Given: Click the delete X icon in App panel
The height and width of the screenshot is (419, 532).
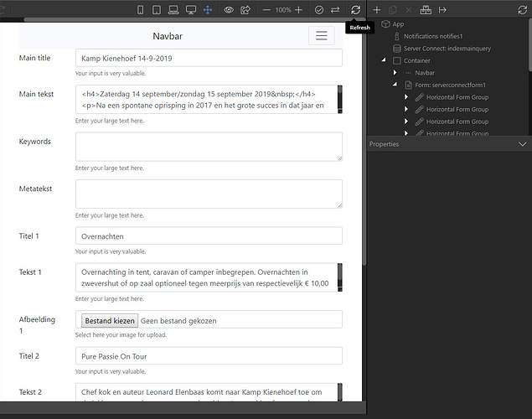Looking at the screenshot, I should [409, 10].
